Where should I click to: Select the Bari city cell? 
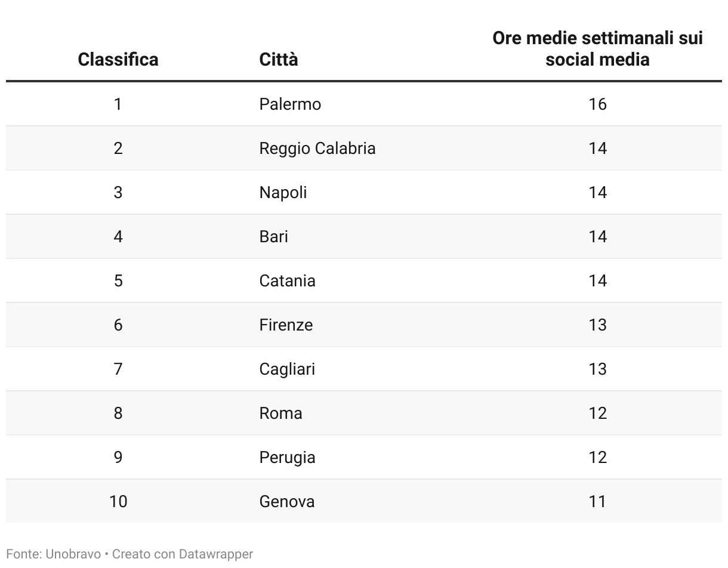click(x=273, y=237)
